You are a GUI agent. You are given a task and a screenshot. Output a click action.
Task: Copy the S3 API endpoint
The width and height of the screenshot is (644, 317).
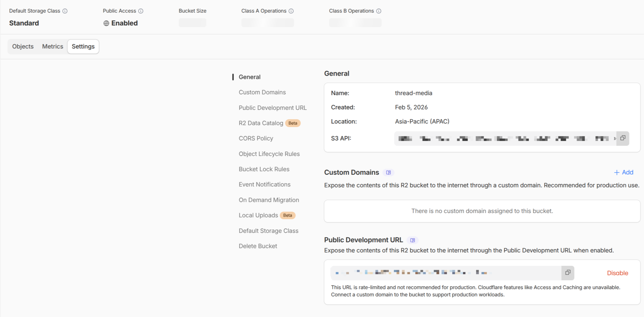[x=623, y=138]
